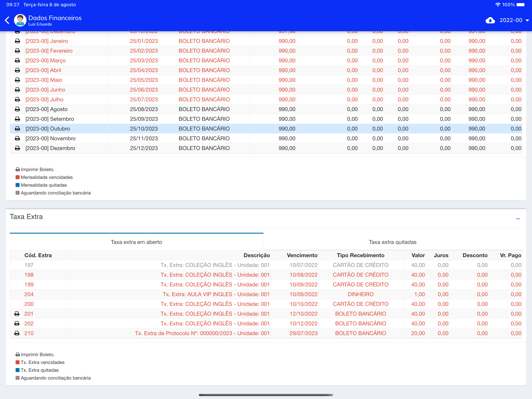
Task: Print boleto for [2023-00] Julho
Action: tap(17, 100)
